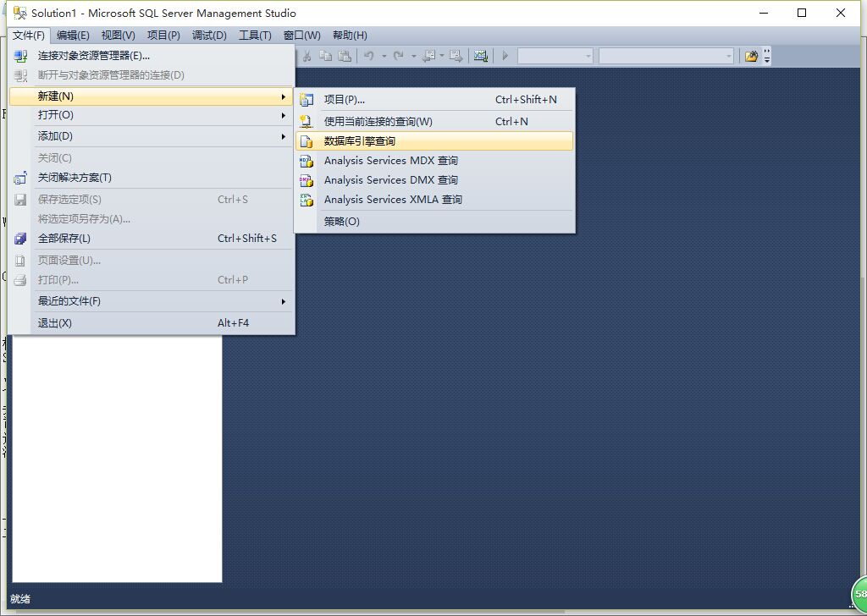Open Activity Monitor chart icon in toolbar

coord(481,56)
